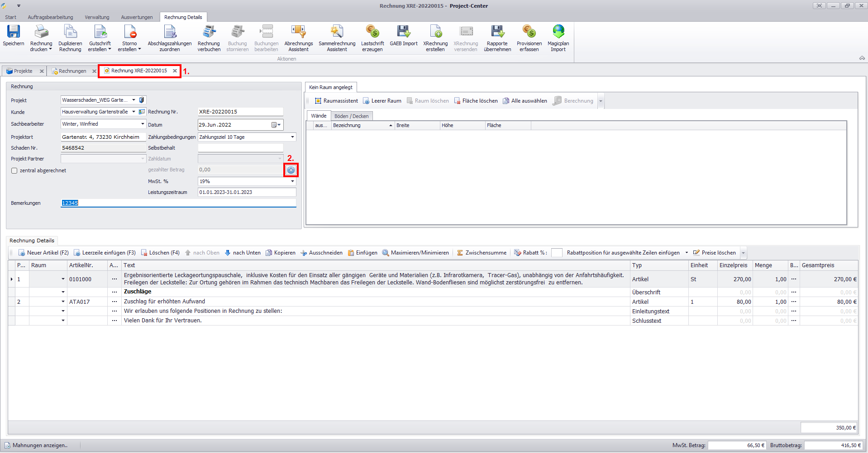Click the Raumassistent button
Viewport: 868px width, 453px height.
tap(336, 101)
